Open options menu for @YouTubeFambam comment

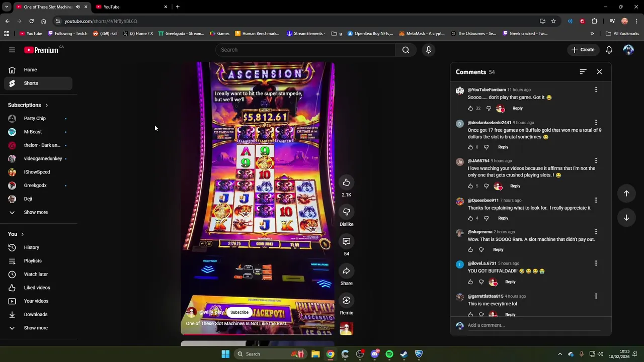596,89
